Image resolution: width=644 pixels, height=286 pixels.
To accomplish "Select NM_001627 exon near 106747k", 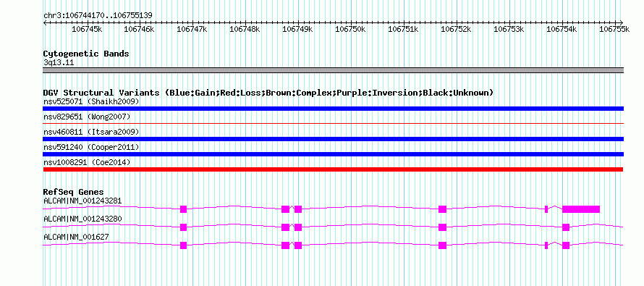I will click(x=183, y=245).
